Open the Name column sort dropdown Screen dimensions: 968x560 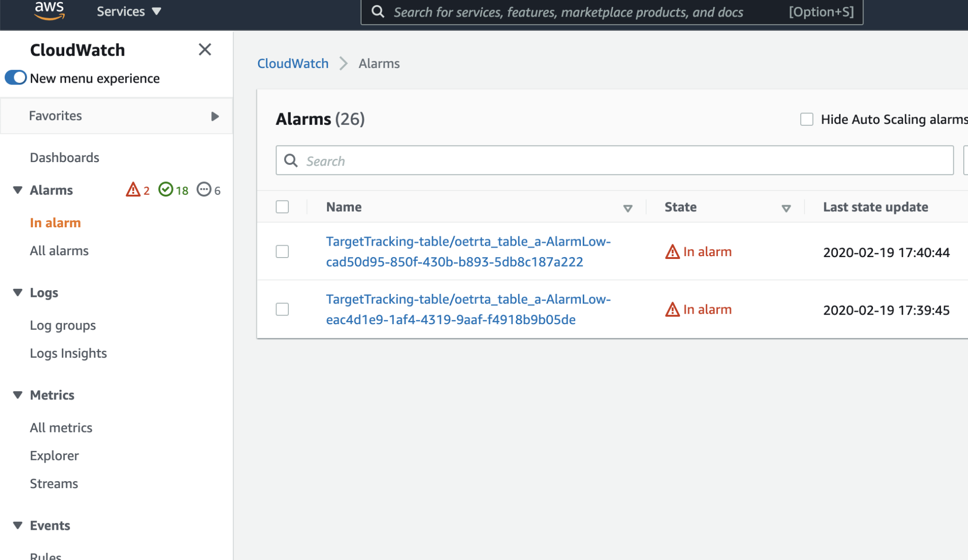coord(628,207)
